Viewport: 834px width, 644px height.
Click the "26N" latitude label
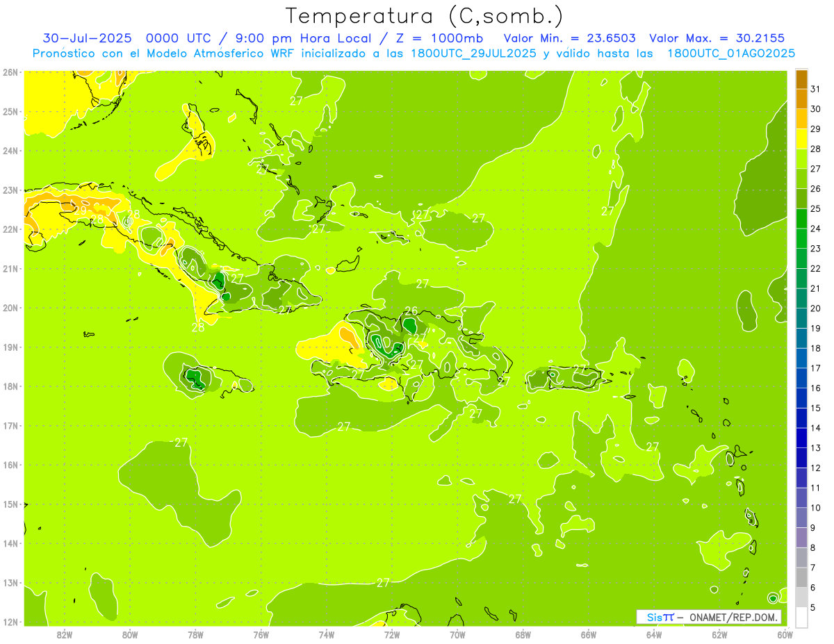pos(10,72)
